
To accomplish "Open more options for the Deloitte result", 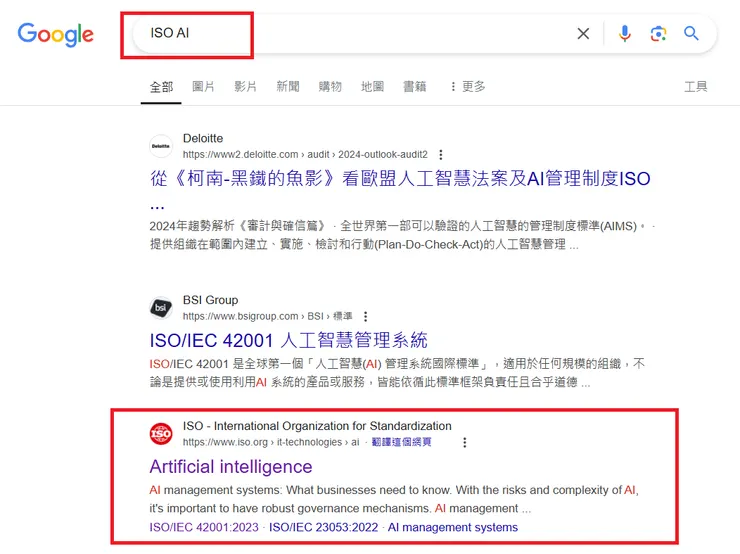I will tap(441, 155).
